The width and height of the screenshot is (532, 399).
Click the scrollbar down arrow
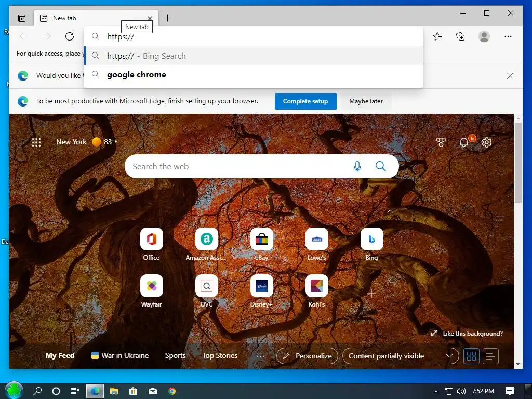click(518, 364)
